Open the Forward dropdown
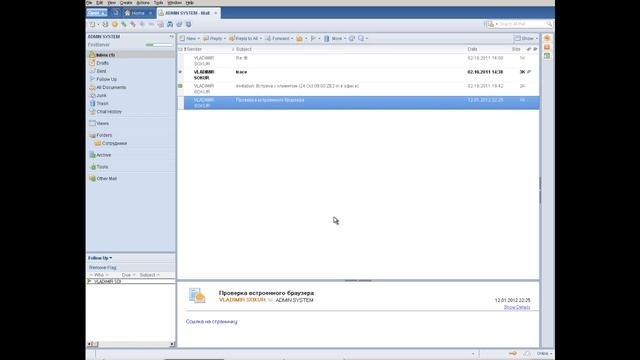The height and width of the screenshot is (360, 640). coord(292,38)
